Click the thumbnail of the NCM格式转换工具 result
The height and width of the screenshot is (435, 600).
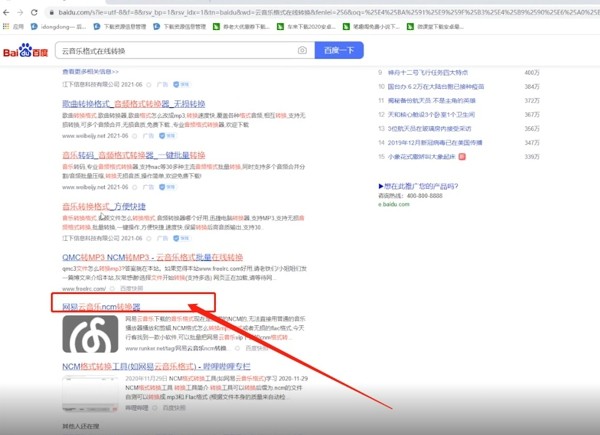click(x=90, y=394)
